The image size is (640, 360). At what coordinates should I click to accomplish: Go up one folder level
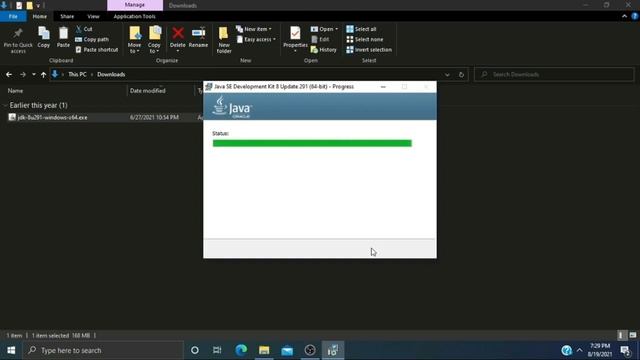[43, 74]
